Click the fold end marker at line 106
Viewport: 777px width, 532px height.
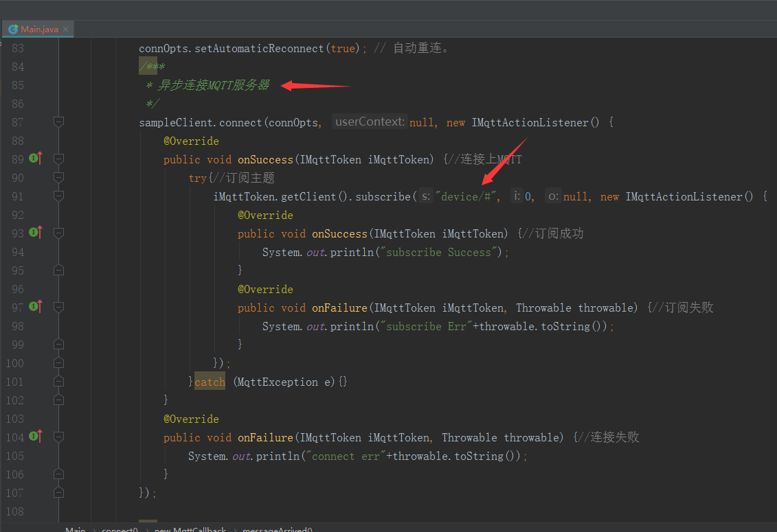[58, 474]
